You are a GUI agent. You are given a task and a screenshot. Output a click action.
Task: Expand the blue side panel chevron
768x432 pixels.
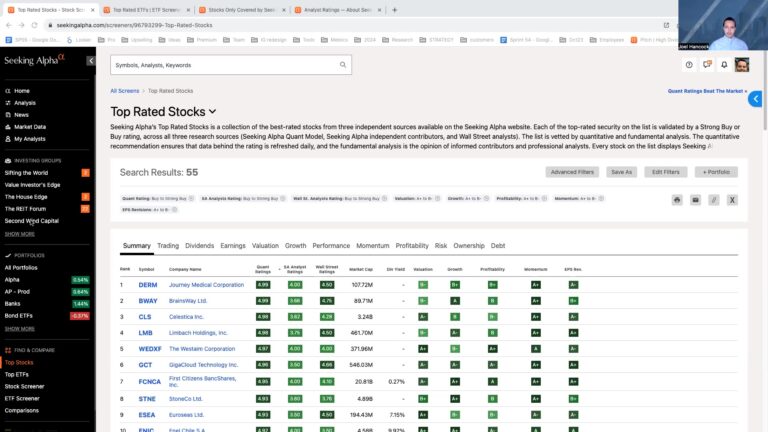pyautogui.click(x=755, y=99)
